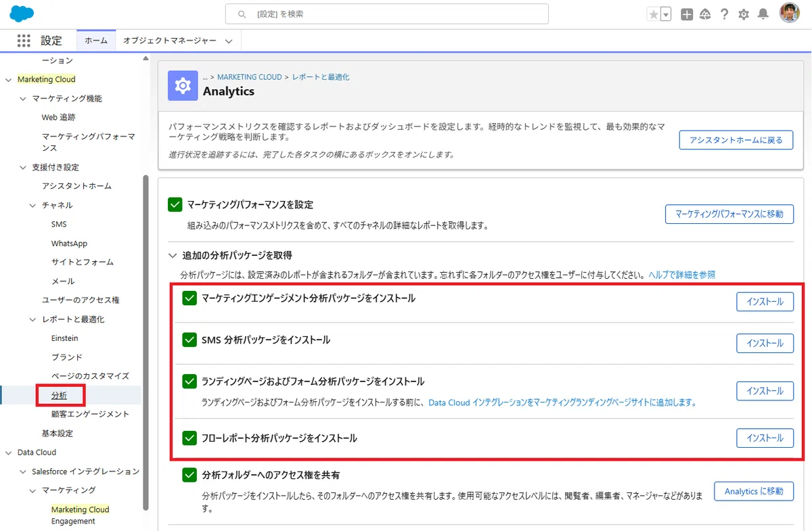Install the フローレポート分析パッケージ
The width and height of the screenshot is (812, 531).
pos(765,438)
